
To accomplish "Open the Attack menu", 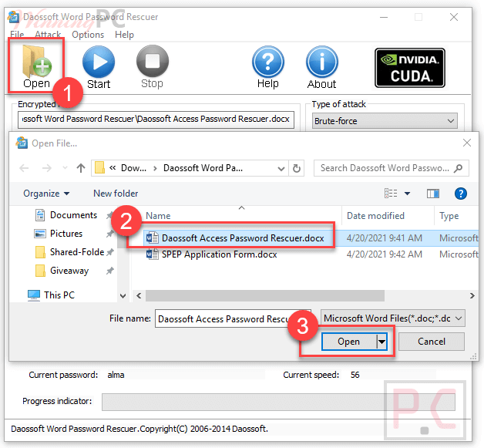I will point(48,34).
